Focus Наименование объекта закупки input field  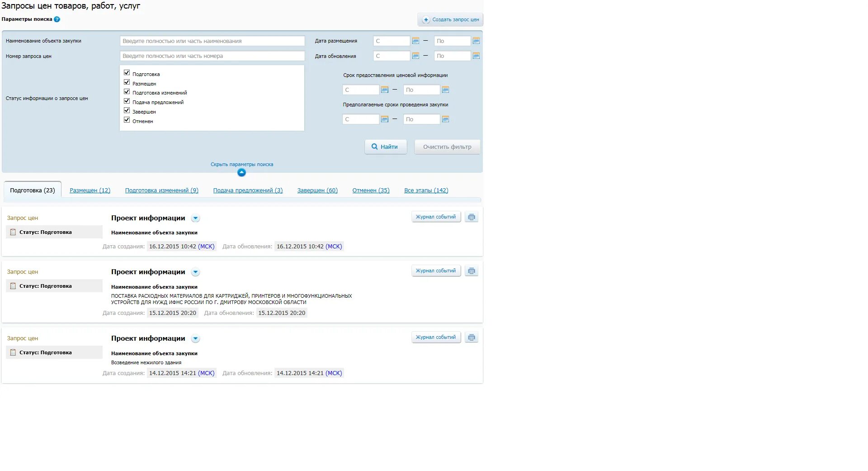(x=212, y=41)
